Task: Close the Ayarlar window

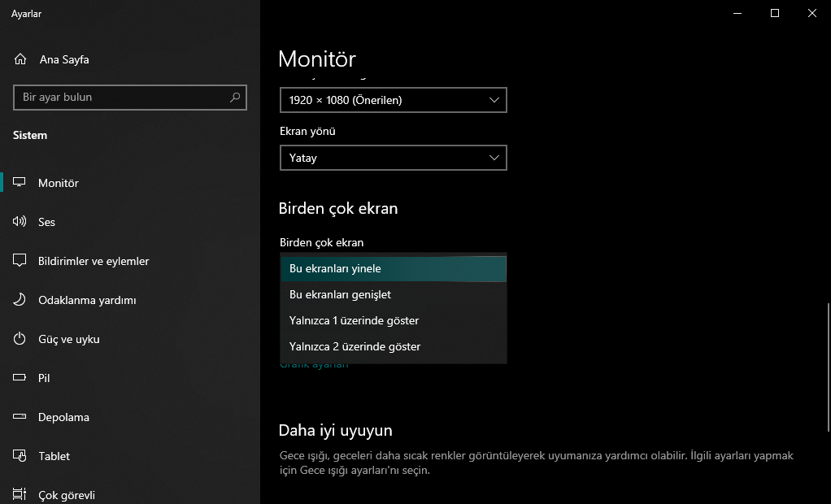Action: coord(812,13)
